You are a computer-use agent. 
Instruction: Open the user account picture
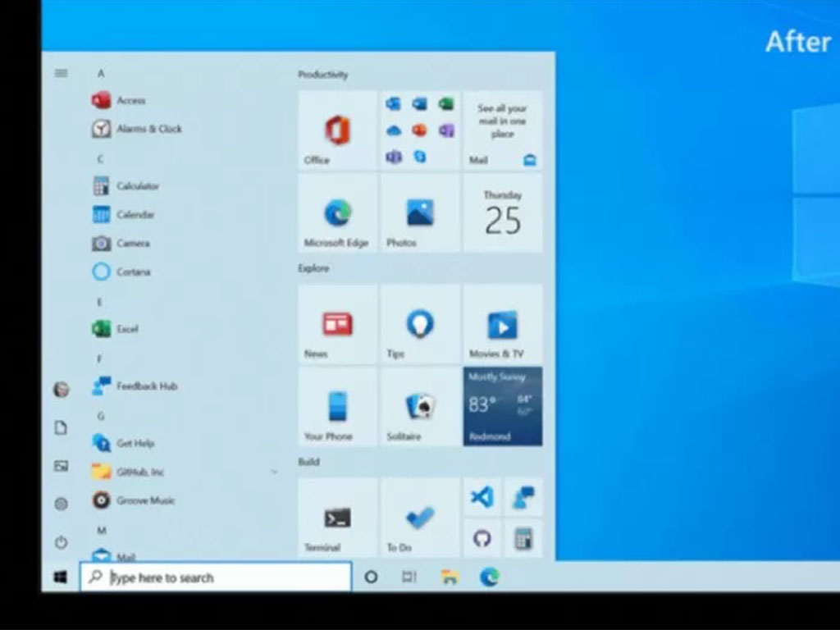pos(61,390)
